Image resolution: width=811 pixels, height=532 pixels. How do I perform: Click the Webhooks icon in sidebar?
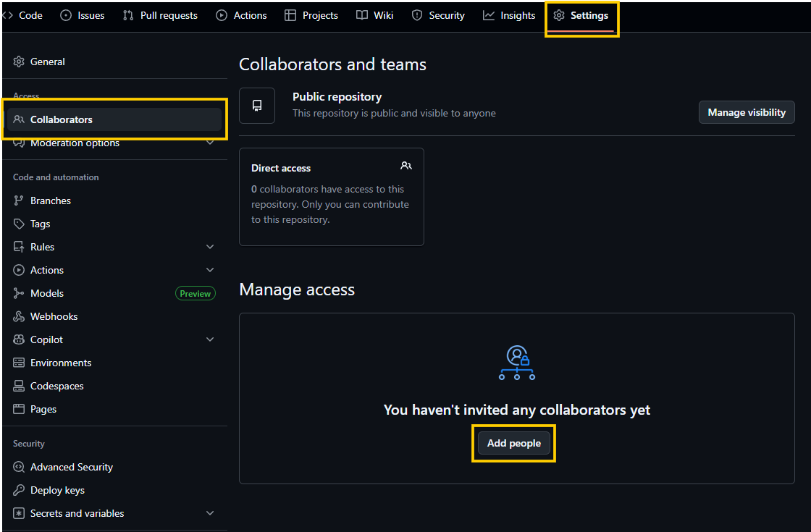[19, 316]
